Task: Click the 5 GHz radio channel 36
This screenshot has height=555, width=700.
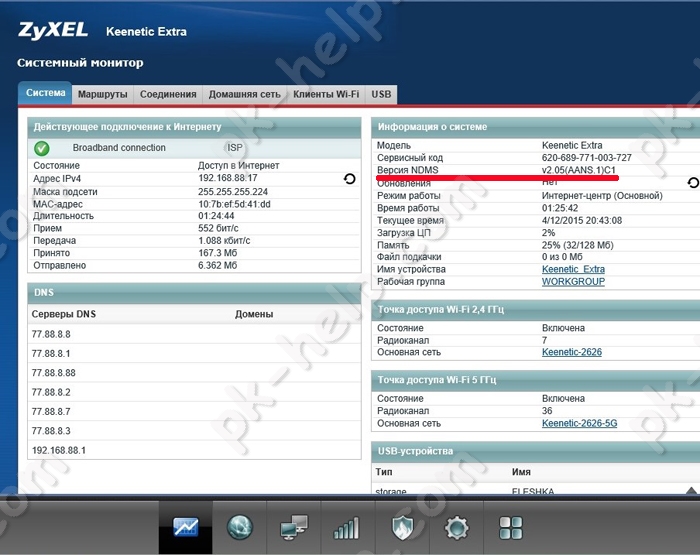Action: (547, 410)
